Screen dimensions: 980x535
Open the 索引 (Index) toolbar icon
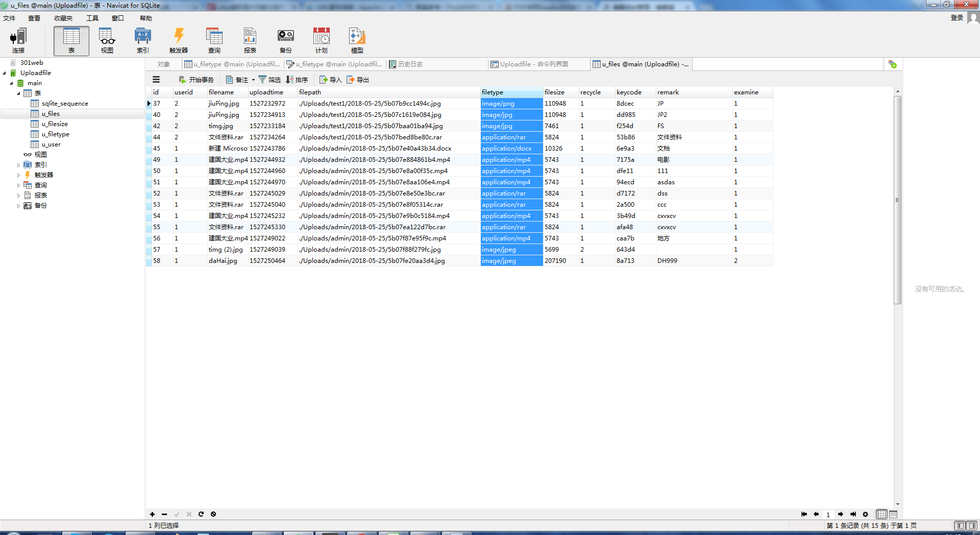click(143, 41)
